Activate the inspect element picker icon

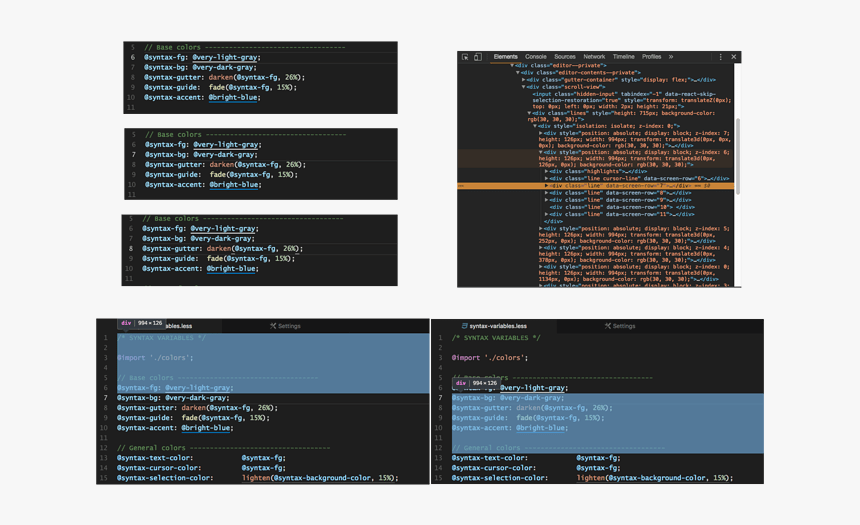point(465,57)
